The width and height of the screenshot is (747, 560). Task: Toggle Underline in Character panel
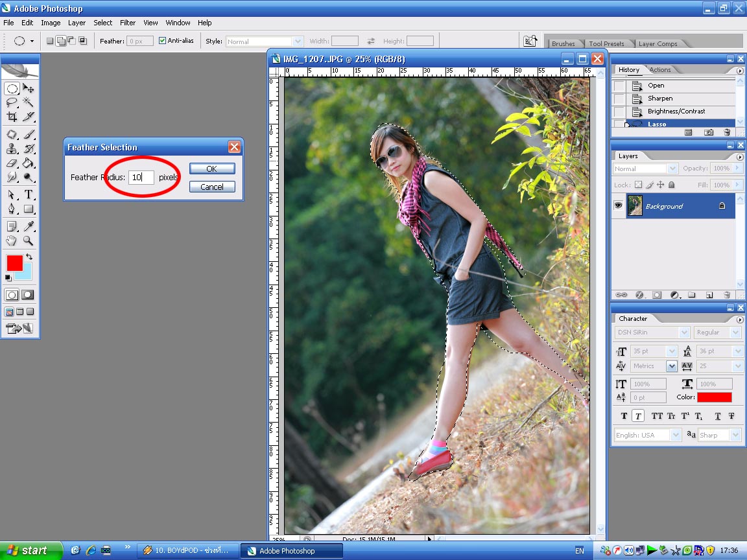(717, 416)
